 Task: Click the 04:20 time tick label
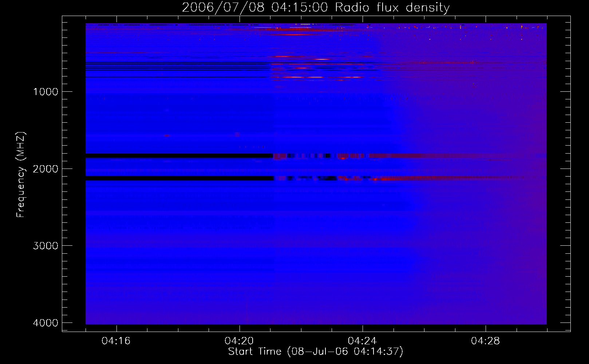(x=239, y=341)
